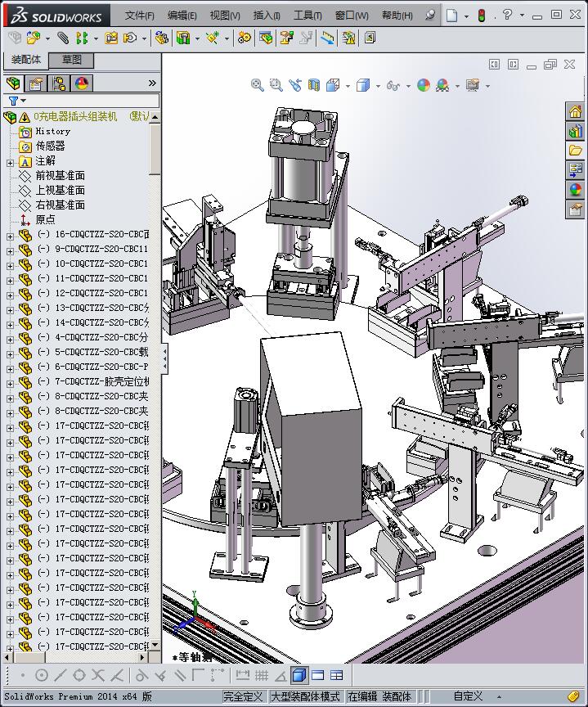Viewport: 588px width, 707px height.
Task: Open the PropertyManager tab icon
Action: pos(36,83)
